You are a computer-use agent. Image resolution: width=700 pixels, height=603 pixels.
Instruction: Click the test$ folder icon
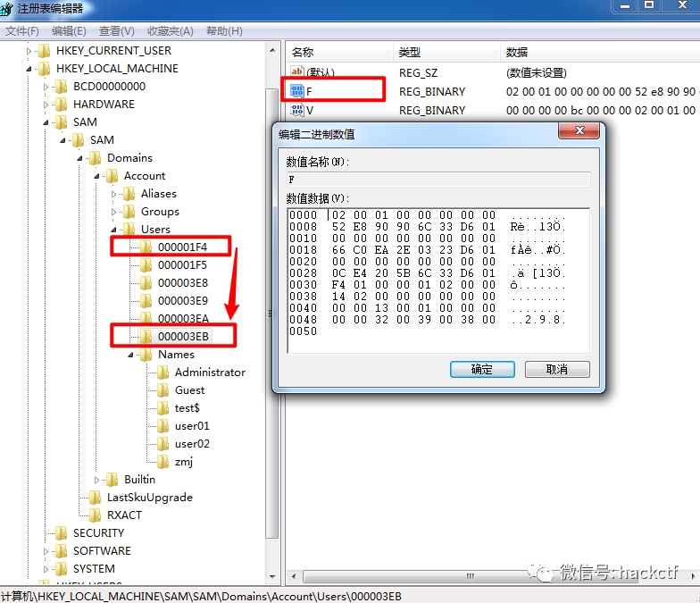point(162,408)
